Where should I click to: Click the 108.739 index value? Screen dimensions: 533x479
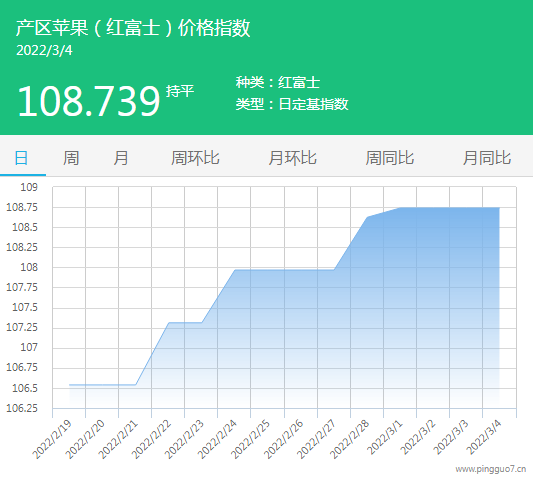coord(89,101)
